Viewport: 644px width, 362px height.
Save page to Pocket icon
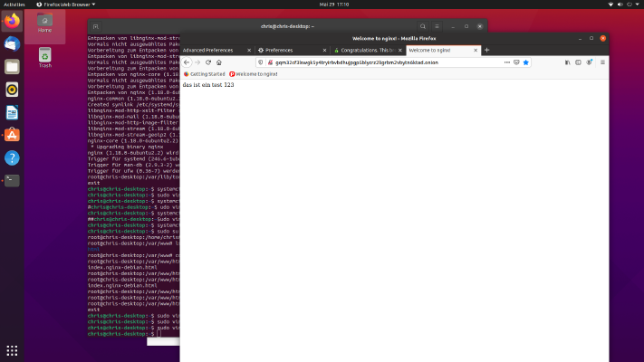[516, 62]
